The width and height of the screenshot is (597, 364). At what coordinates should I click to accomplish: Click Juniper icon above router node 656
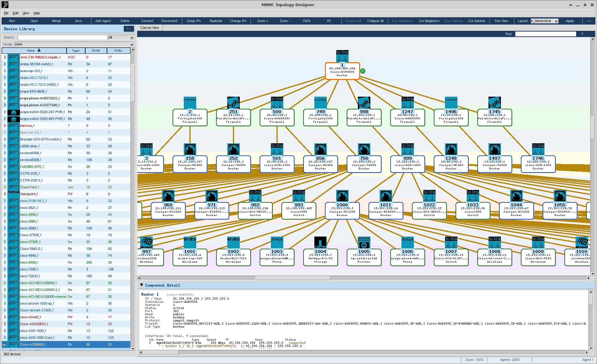pos(320,149)
